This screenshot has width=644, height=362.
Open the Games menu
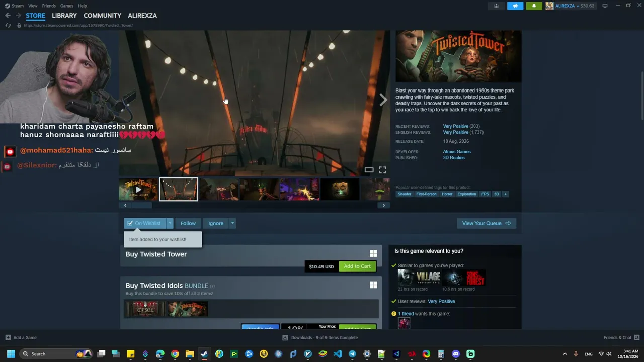67,6
